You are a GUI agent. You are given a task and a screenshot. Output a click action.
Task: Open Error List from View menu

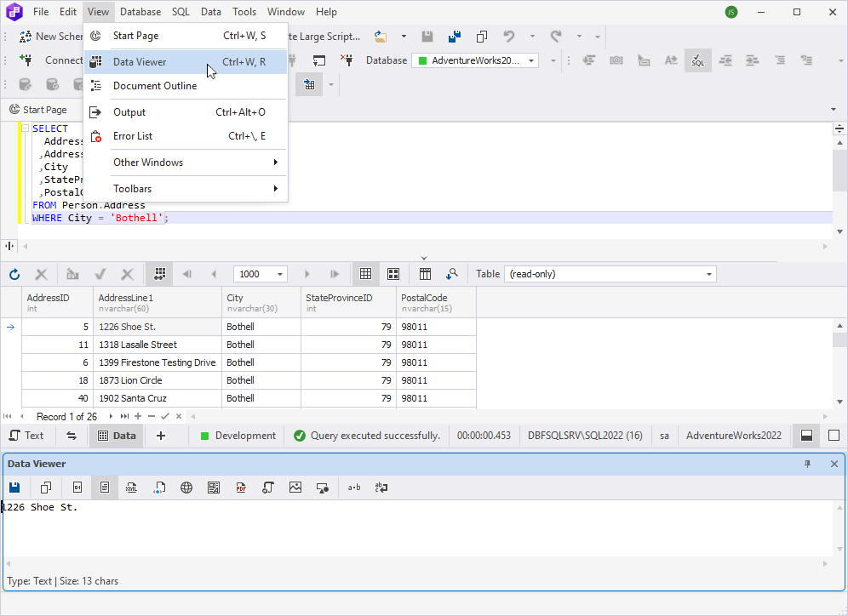coord(186,136)
